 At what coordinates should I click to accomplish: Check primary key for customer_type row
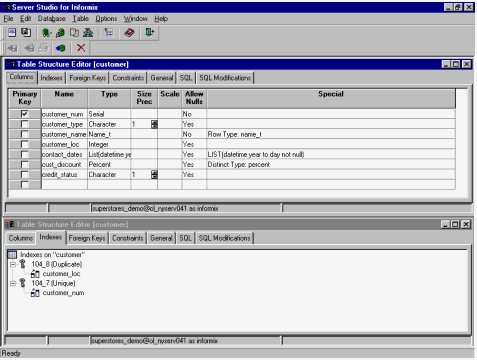(24, 124)
